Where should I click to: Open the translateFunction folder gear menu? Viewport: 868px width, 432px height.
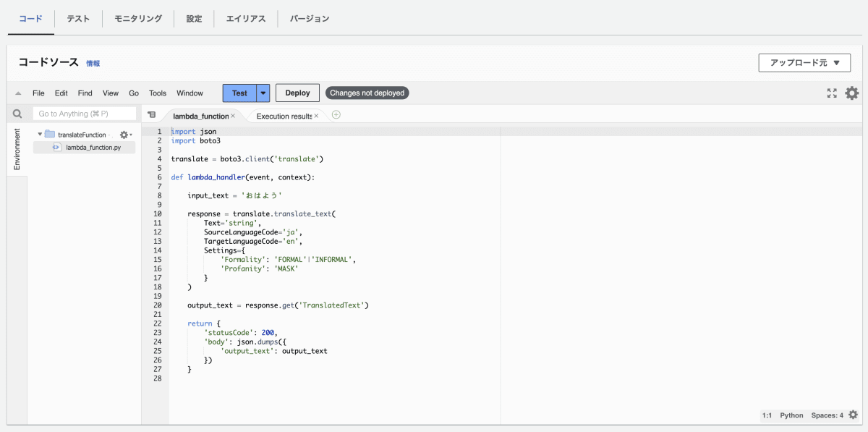point(125,135)
